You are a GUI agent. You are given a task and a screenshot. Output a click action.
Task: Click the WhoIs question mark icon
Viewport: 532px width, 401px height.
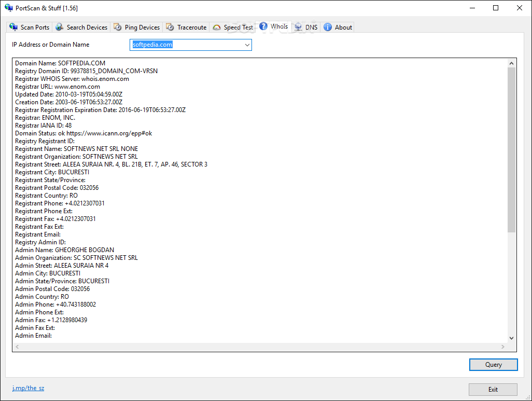(263, 26)
